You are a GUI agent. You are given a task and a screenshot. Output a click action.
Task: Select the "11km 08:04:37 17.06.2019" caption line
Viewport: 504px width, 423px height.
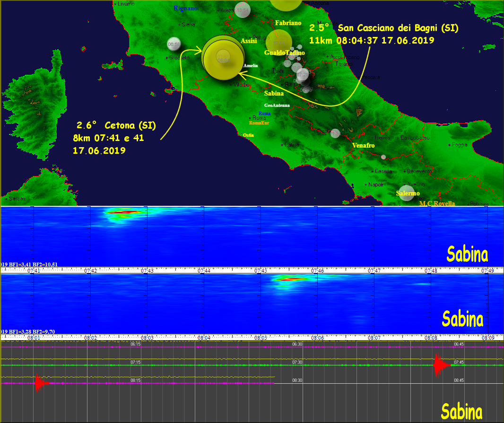pyautogui.click(x=372, y=41)
